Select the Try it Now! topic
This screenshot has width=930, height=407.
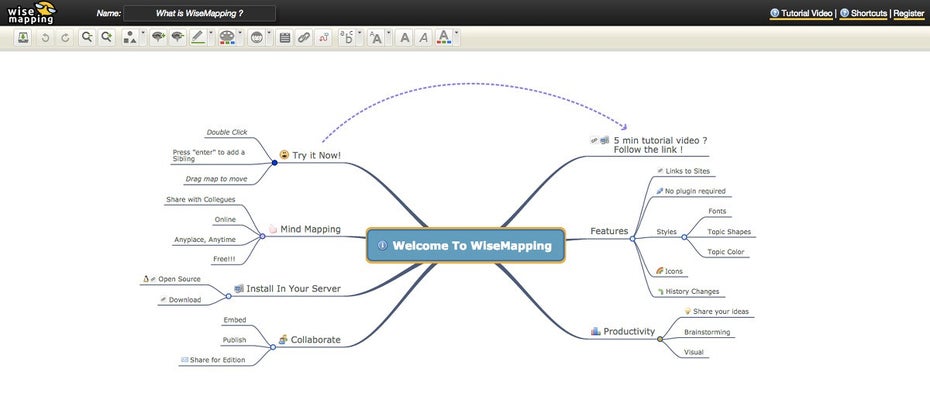tap(317, 155)
